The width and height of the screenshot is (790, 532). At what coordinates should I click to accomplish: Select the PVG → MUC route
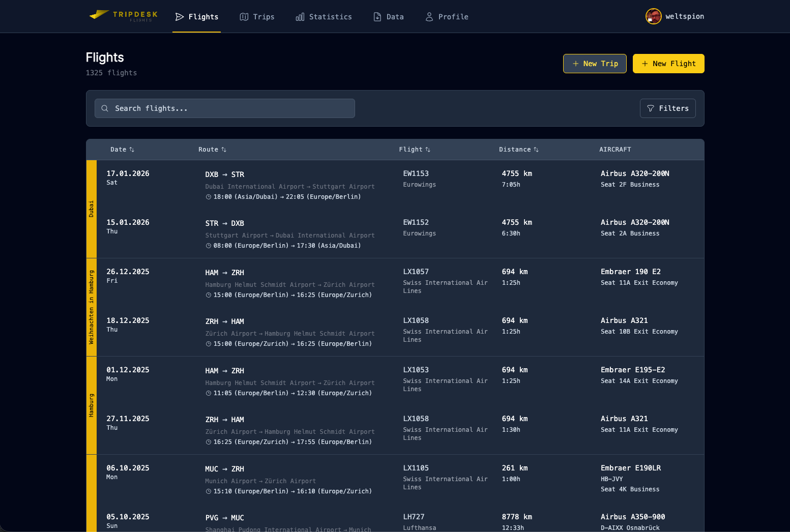point(224,518)
